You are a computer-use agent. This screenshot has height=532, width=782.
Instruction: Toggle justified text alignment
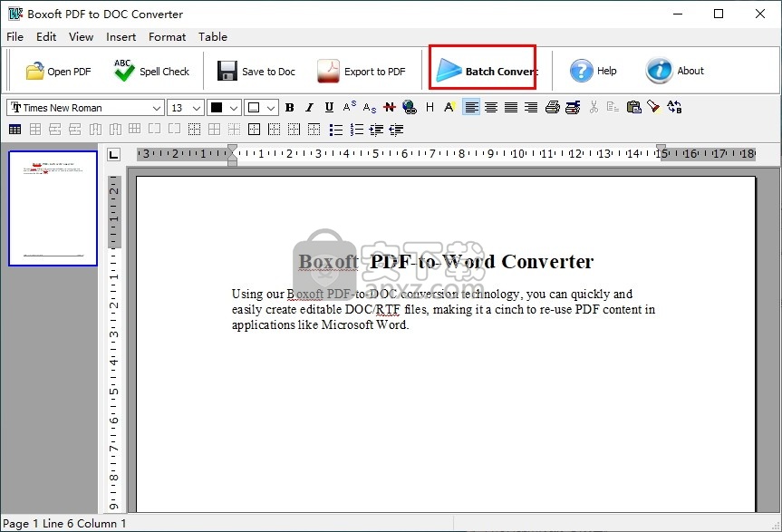[511, 107]
